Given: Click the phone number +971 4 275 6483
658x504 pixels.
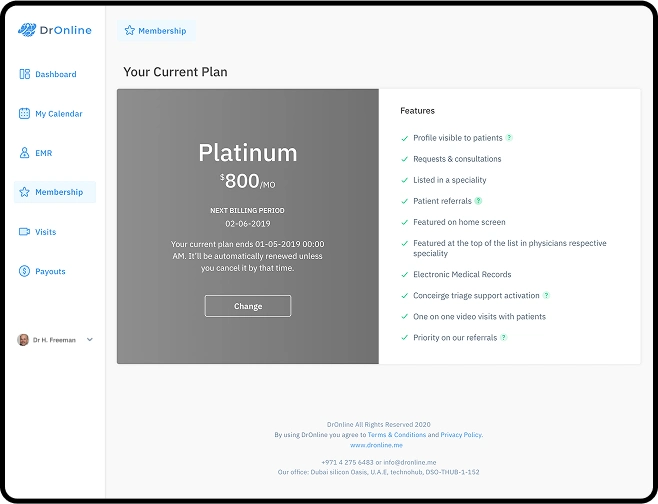Looking at the screenshot, I should (x=347, y=462).
